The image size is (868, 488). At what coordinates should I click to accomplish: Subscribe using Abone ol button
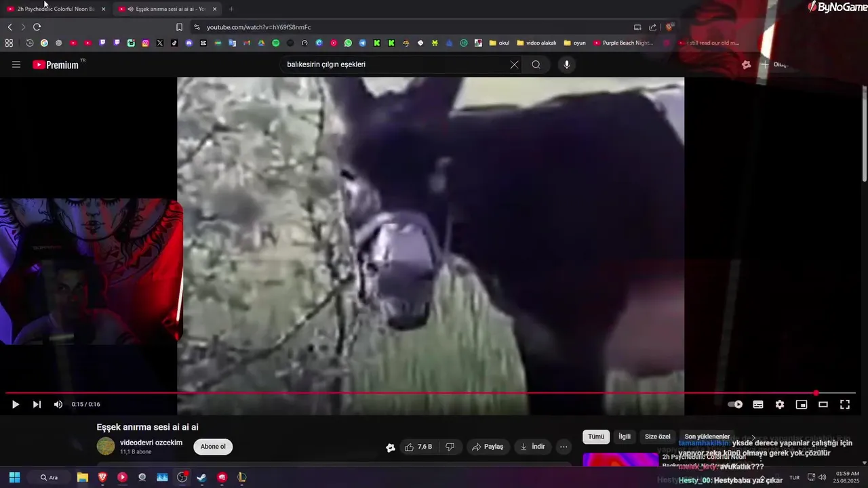pyautogui.click(x=213, y=447)
